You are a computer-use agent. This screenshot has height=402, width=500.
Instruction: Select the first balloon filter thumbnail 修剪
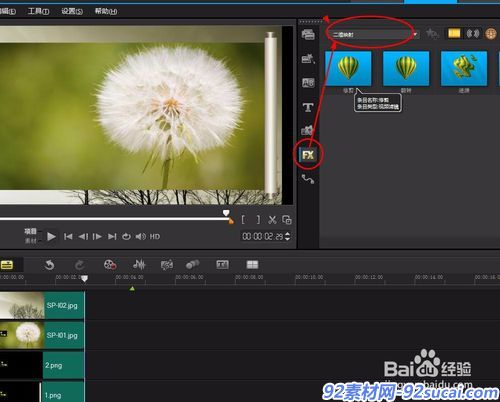pyautogui.click(x=348, y=68)
